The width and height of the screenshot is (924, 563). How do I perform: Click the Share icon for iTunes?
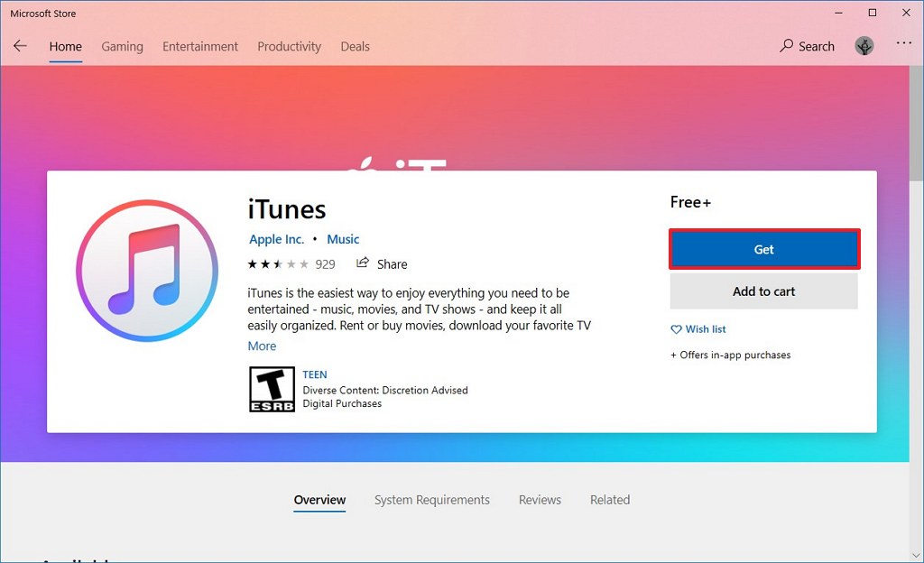[365, 263]
